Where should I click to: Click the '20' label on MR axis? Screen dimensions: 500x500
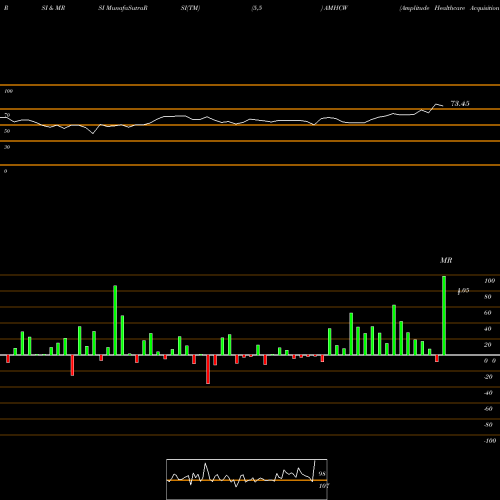point(488,345)
